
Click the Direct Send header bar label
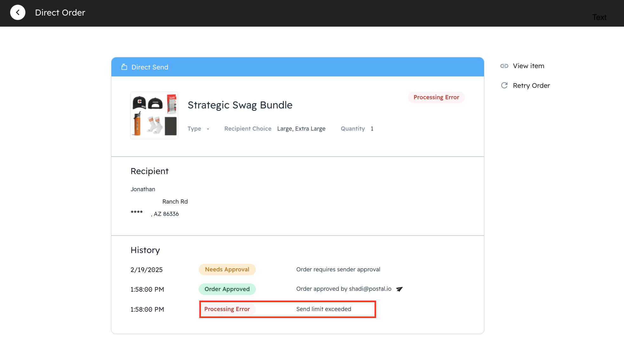[x=150, y=67]
